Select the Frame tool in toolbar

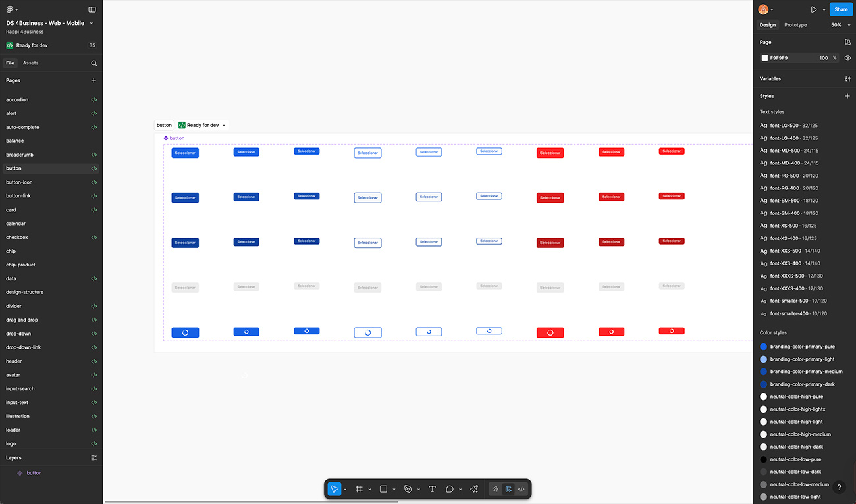click(359, 489)
